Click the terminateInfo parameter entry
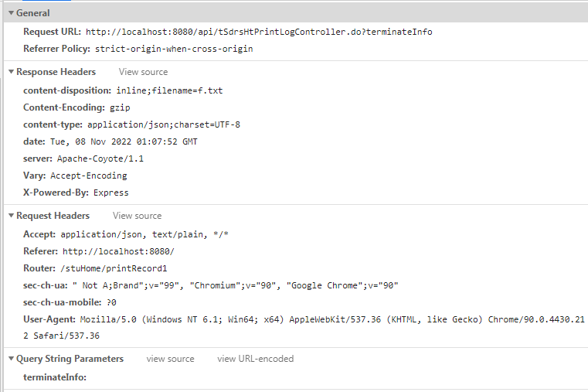This screenshot has width=588, height=392. click(55, 377)
